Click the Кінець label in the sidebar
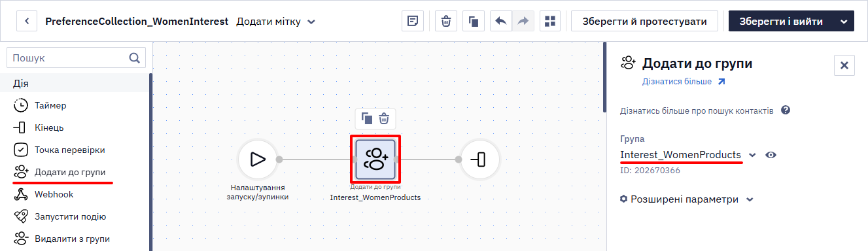The image size is (868, 251). point(49,127)
